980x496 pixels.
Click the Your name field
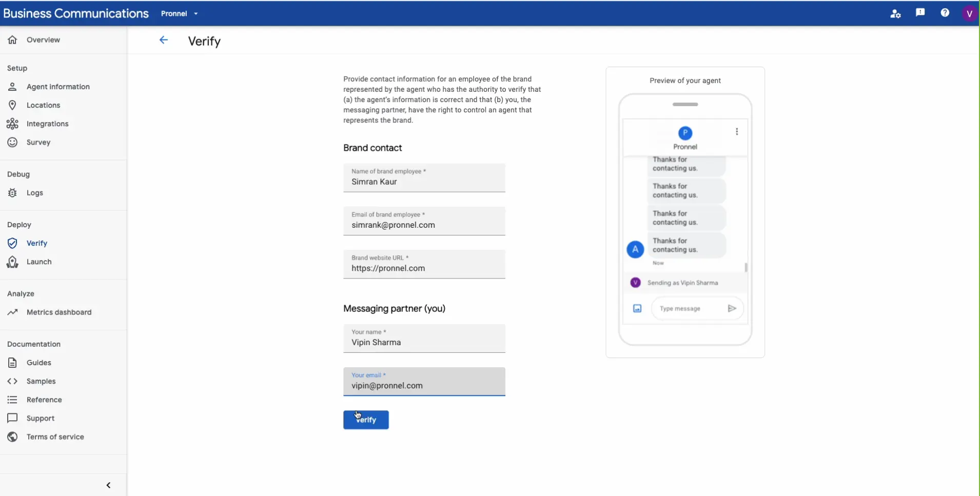pos(424,338)
